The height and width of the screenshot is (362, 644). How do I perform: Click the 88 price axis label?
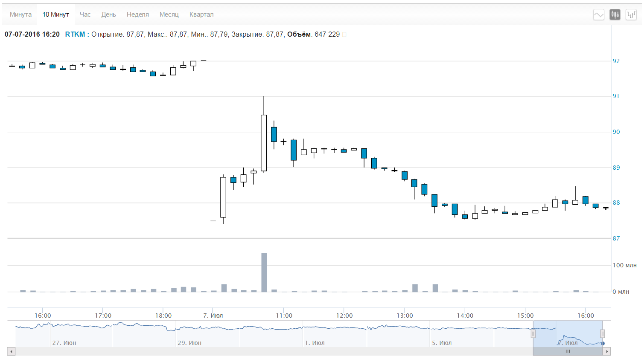(616, 203)
